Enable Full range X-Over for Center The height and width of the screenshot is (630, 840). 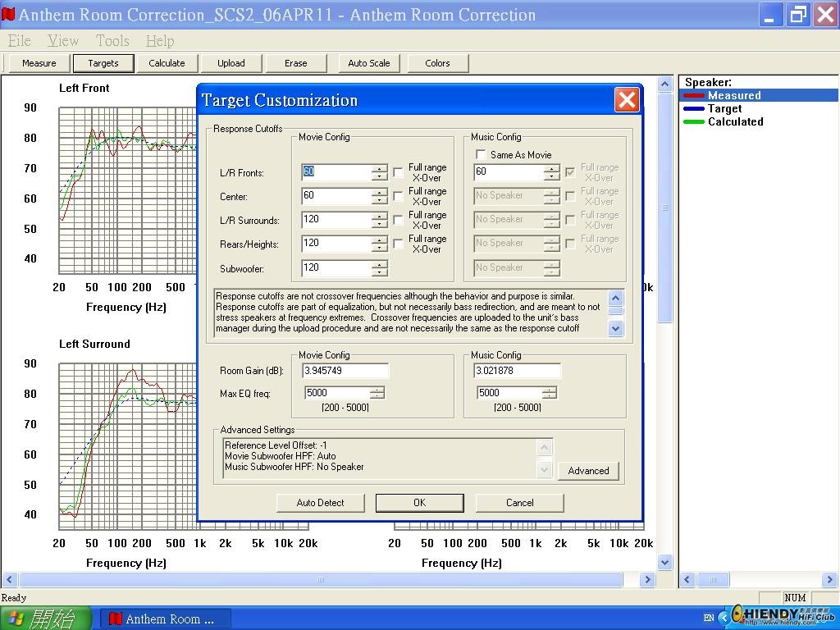pos(398,196)
